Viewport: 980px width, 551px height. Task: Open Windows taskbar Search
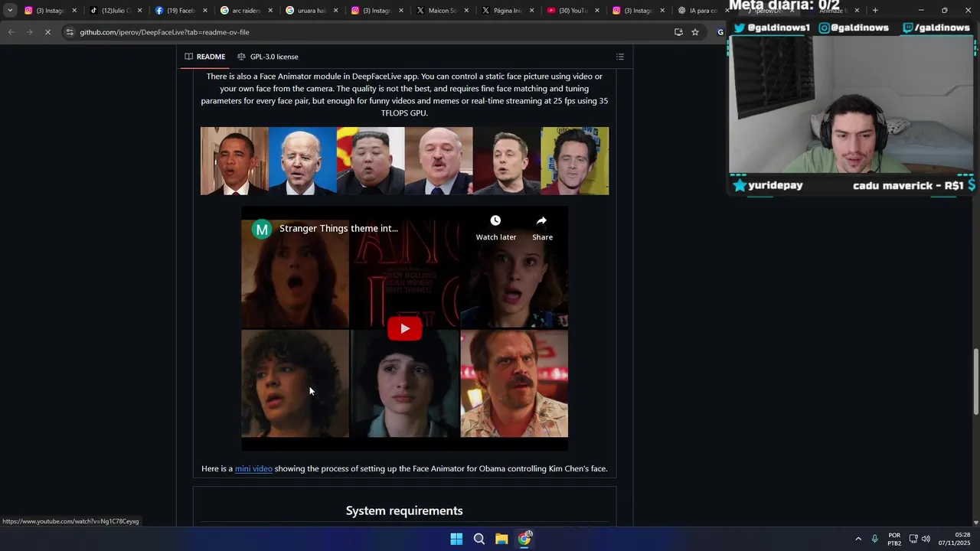click(x=479, y=539)
